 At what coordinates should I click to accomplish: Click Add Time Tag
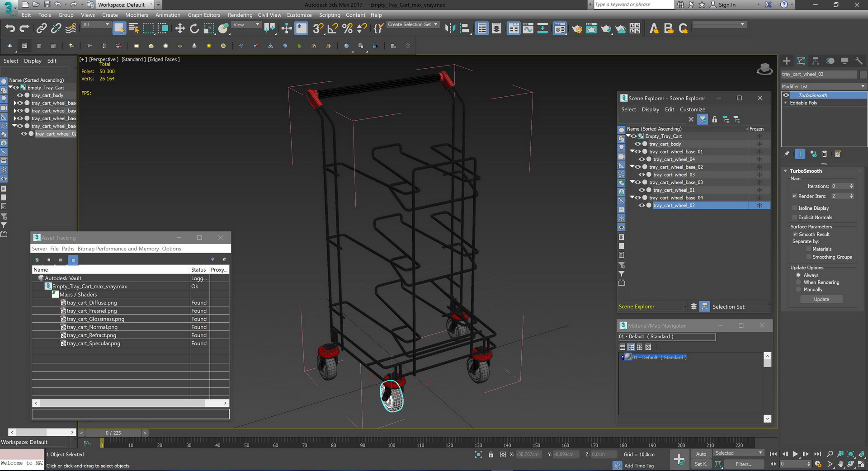639,466
